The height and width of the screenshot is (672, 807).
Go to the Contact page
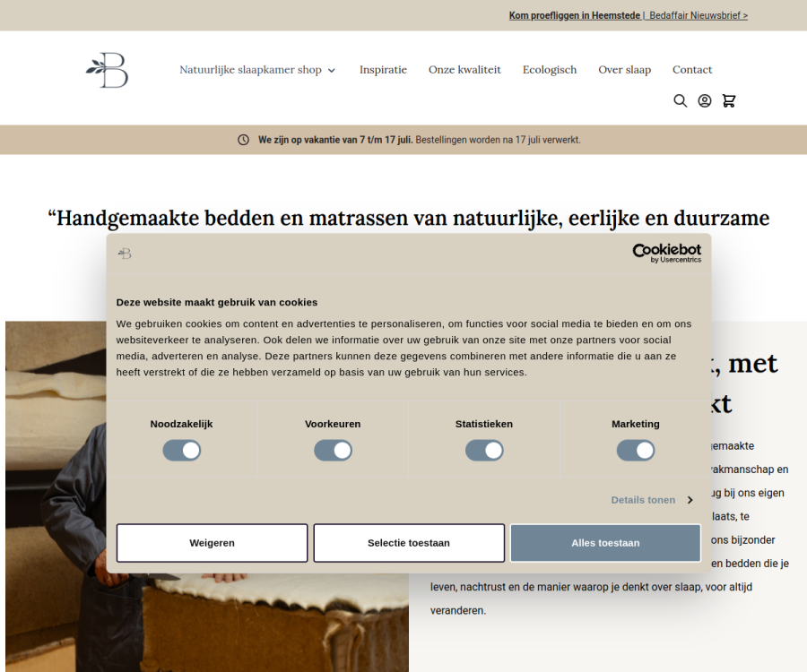tap(692, 70)
